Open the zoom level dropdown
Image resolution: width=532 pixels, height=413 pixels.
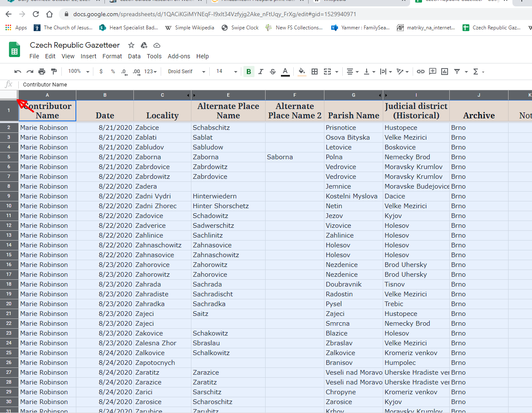(x=78, y=72)
